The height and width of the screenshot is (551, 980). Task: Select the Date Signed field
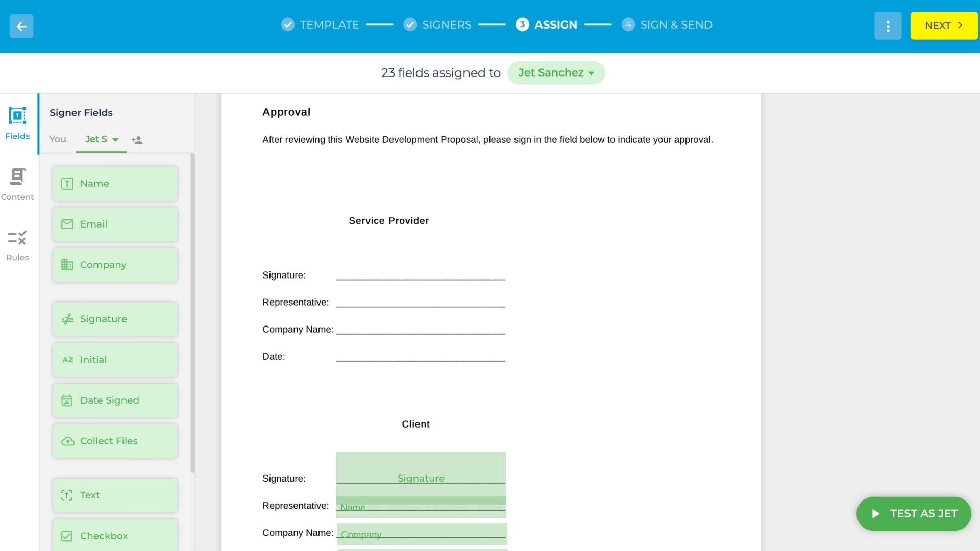click(x=115, y=400)
